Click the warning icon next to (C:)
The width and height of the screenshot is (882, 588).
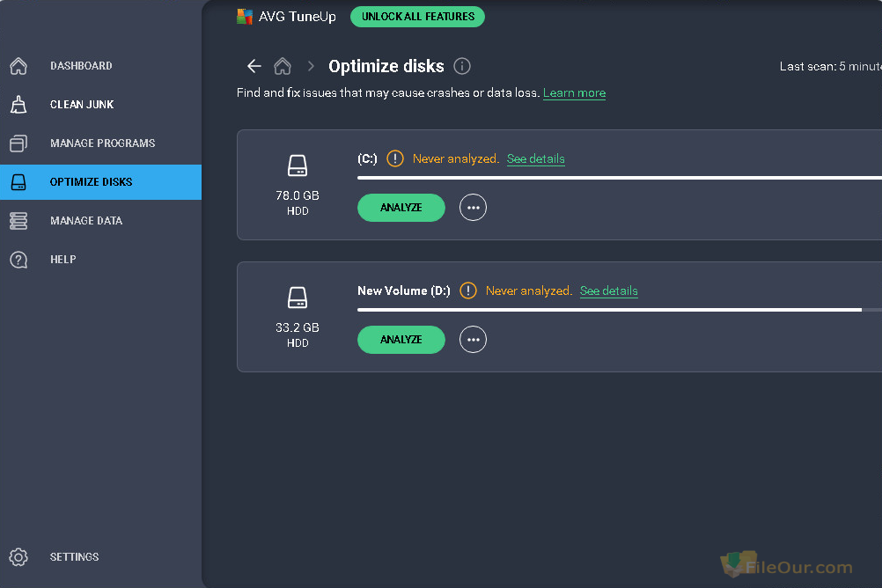pos(395,158)
